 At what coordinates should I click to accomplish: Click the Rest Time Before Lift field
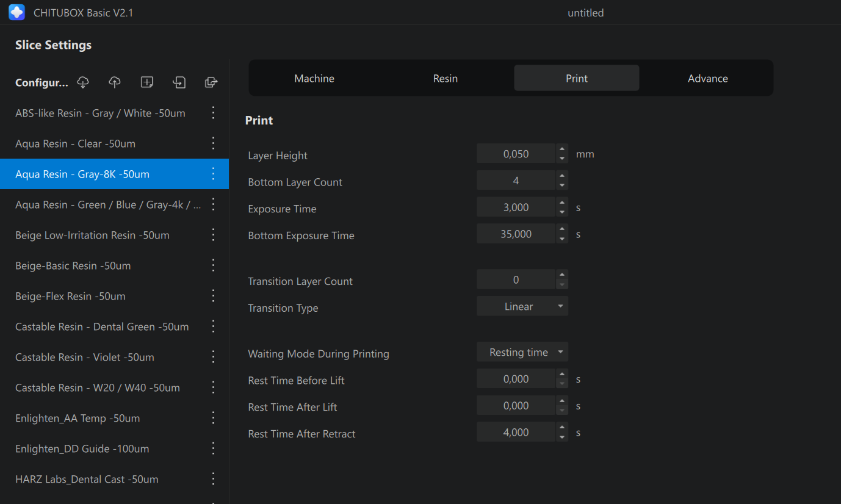point(516,379)
